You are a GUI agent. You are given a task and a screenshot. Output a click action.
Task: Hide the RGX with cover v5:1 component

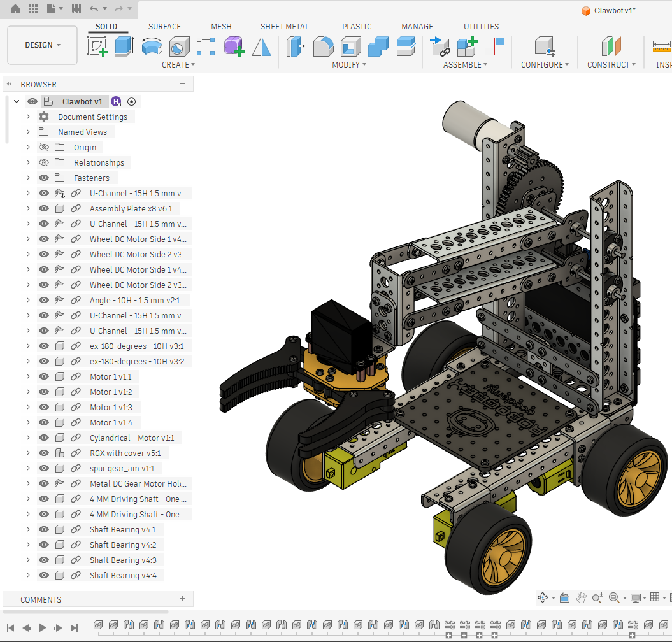coord(44,453)
